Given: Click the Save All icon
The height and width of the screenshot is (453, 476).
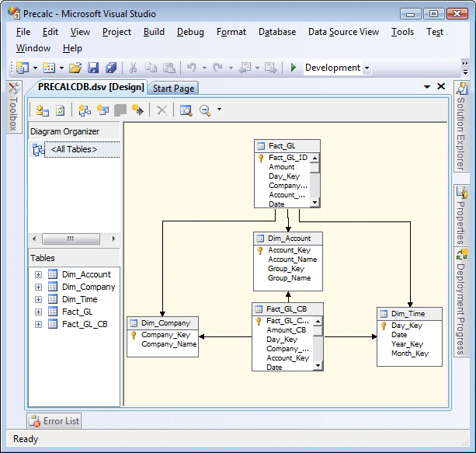Looking at the screenshot, I should (x=110, y=68).
